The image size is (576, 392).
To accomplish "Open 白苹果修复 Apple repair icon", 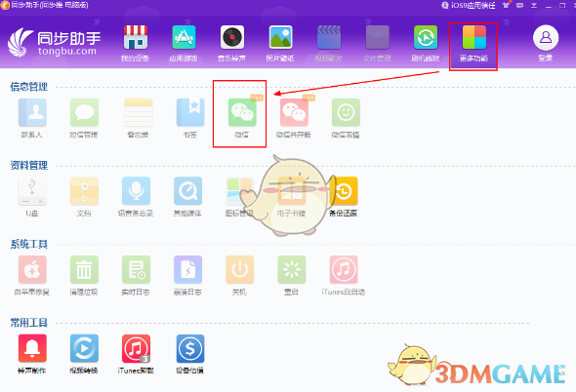I will pos(32,269).
